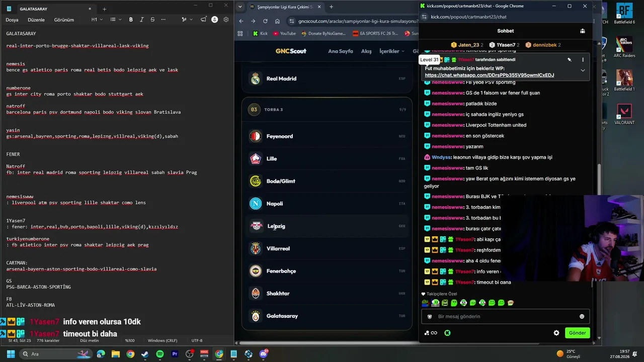Click the Bir mesaj gönderin chat input
This screenshot has width=644, height=362.
point(505,317)
